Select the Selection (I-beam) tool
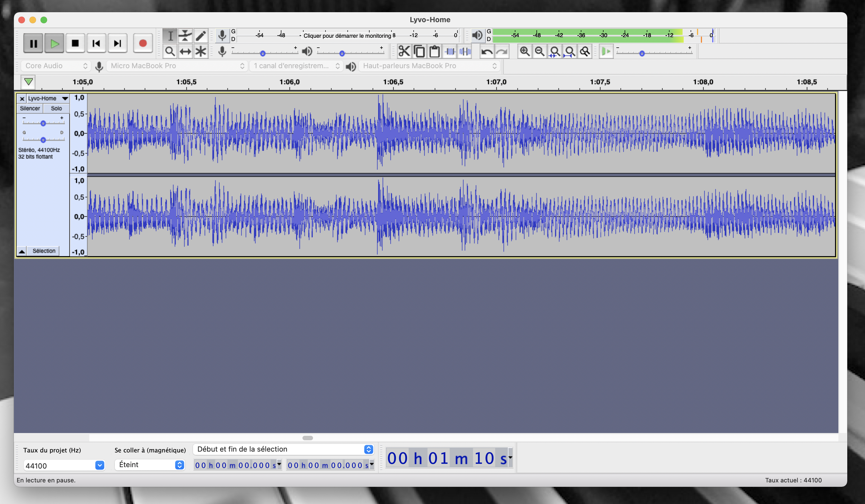Image resolution: width=865 pixels, height=504 pixels. click(x=170, y=36)
